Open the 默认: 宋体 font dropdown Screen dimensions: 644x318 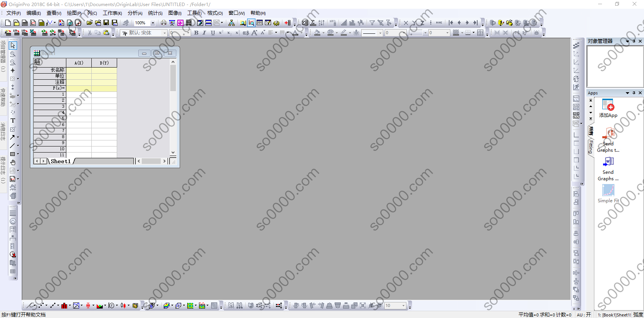tap(165, 33)
